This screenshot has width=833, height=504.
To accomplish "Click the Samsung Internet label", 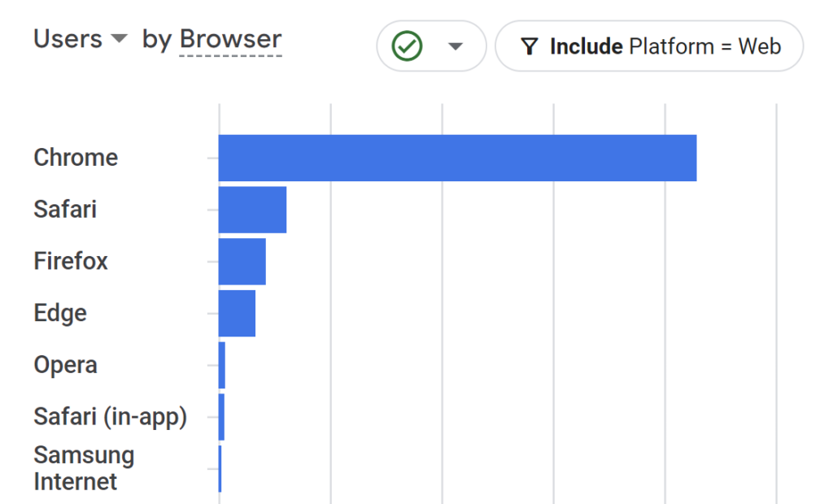I will (84, 468).
